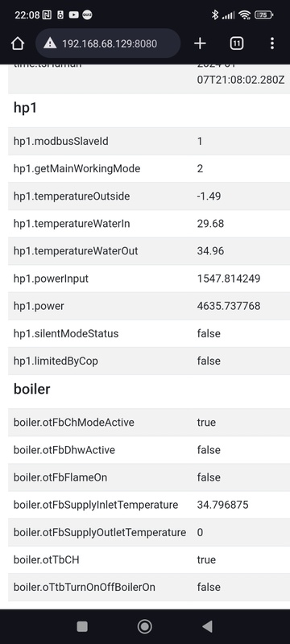Tap the Android home circle button
Image resolution: width=290 pixels, height=644 pixels.
pyautogui.click(x=144, y=626)
